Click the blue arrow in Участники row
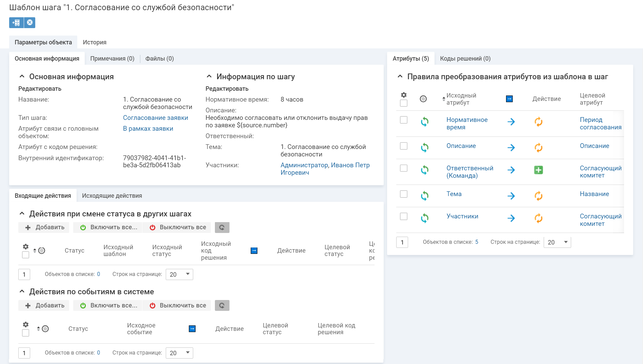 511,218
